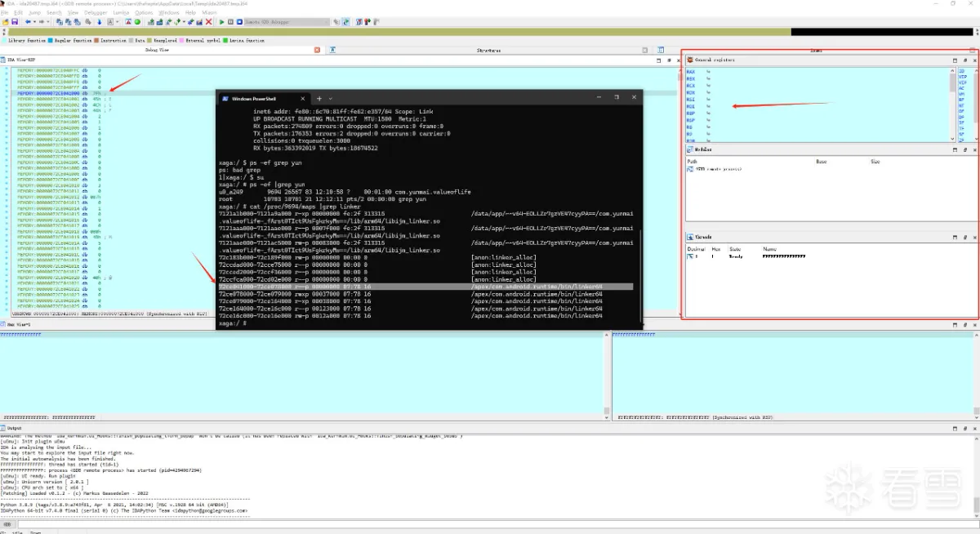Open the Options menu

pos(144,13)
